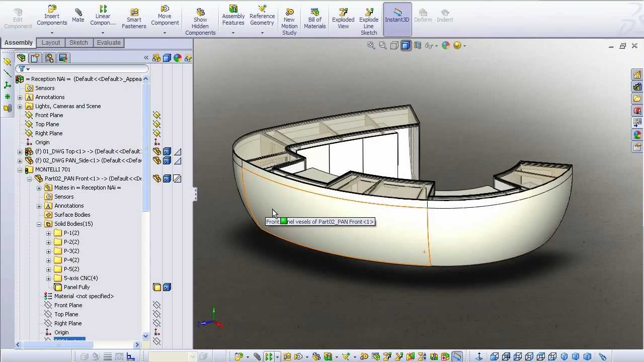This screenshot has height=362, width=644.
Task: Switch to the Sketch tab
Action: click(x=78, y=43)
